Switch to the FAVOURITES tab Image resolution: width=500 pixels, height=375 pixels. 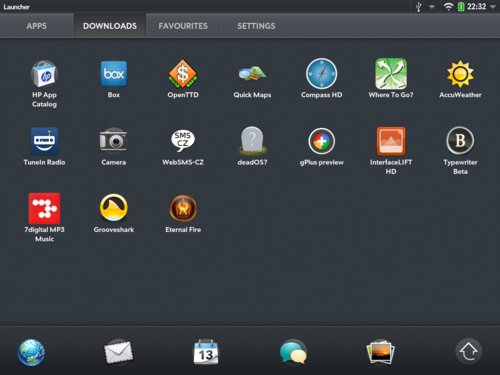183,26
